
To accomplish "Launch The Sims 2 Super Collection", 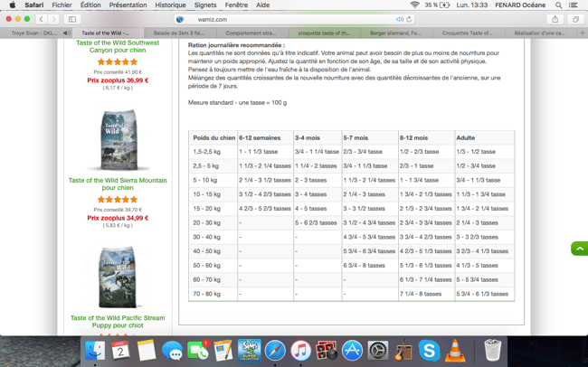I will (249, 351).
